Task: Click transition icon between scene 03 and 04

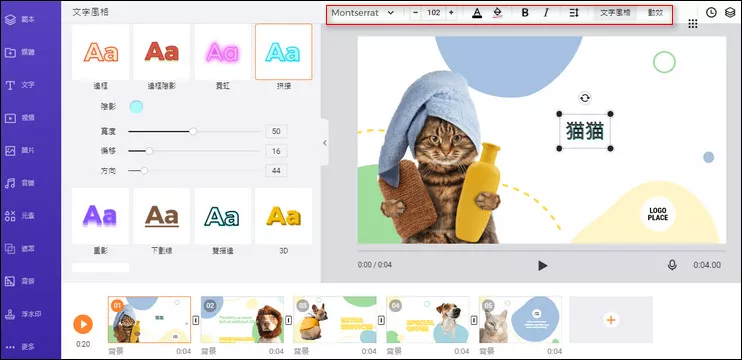Action: (381, 320)
